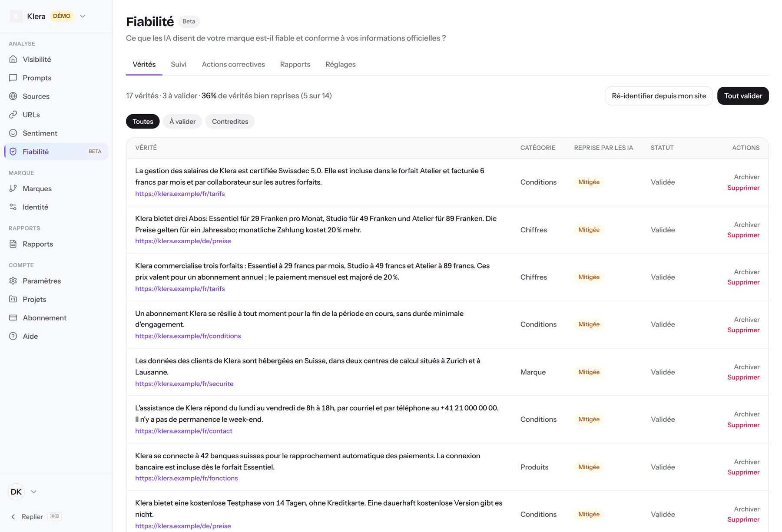Screen dimensions: 782x532
Task: Open the Rapports tab
Action: click(x=295, y=64)
